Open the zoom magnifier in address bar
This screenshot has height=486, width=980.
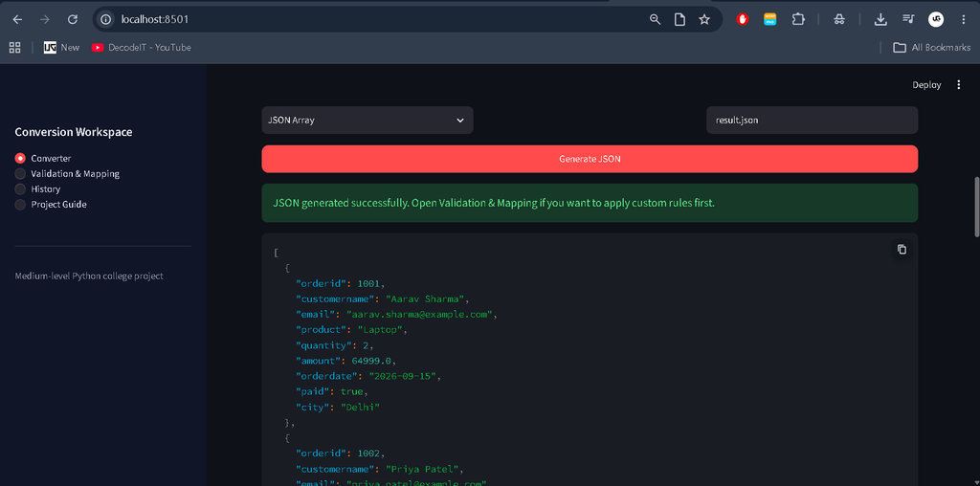(x=655, y=19)
